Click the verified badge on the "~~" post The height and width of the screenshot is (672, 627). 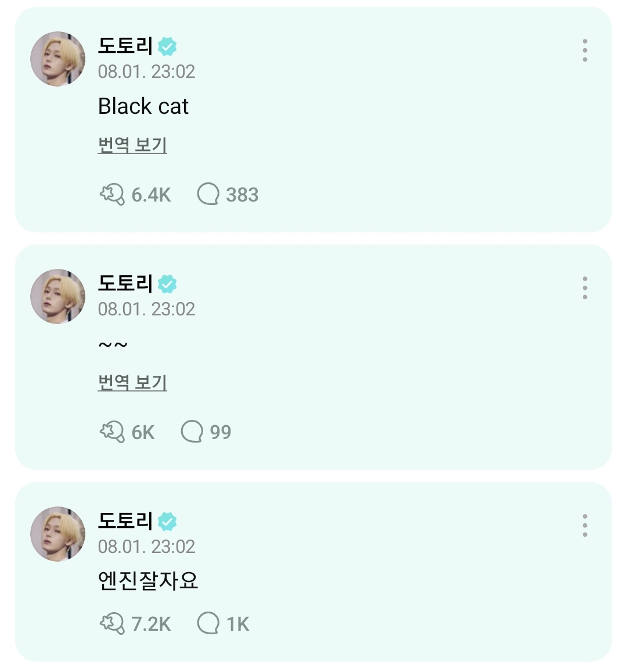[x=167, y=283]
